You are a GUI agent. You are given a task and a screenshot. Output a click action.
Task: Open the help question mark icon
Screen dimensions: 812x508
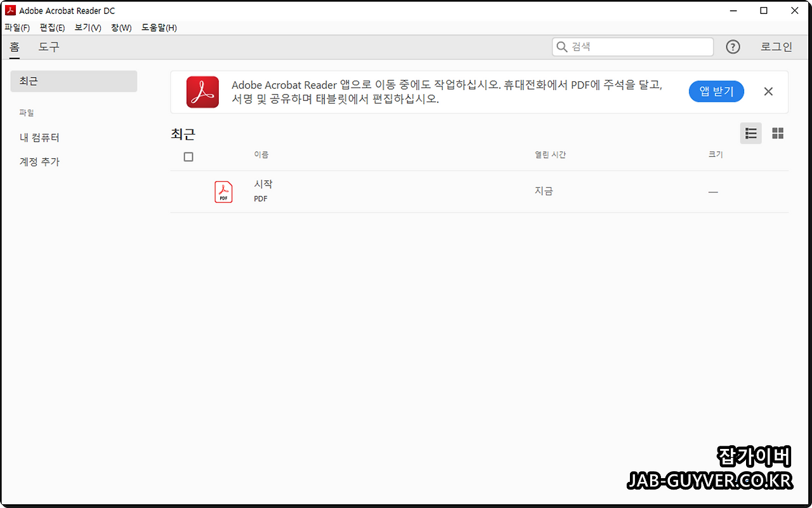(733, 47)
